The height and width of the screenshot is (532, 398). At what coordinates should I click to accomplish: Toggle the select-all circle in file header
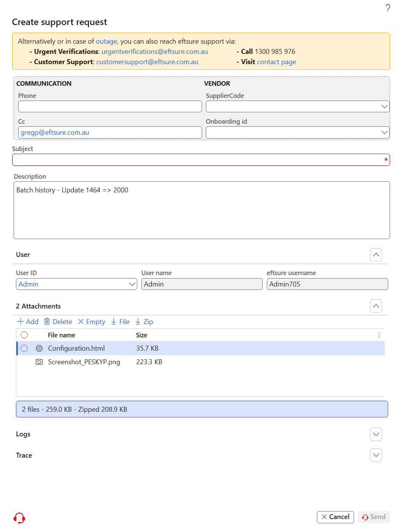[x=24, y=335]
